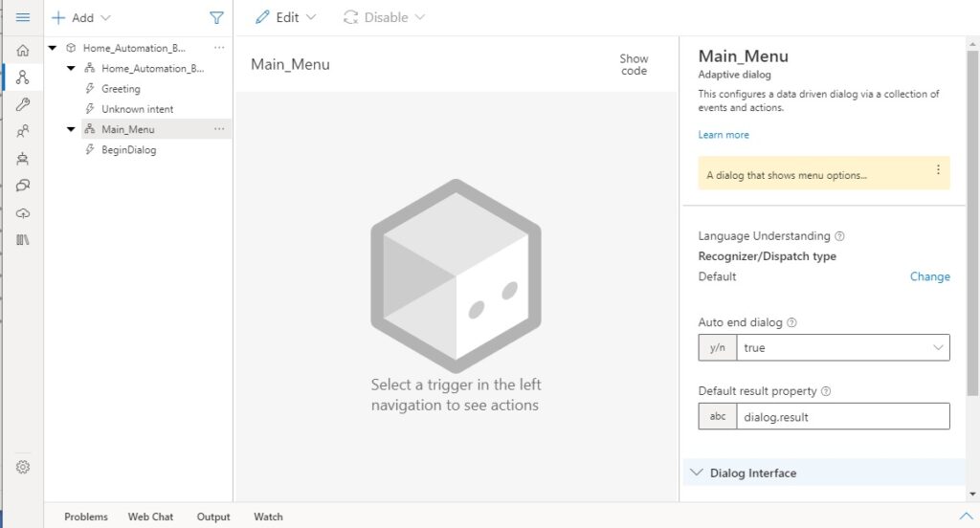Image resolution: width=980 pixels, height=528 pixels.
Task: Open more options for Main_Menu tree item
Action: (x=219, y=129)
